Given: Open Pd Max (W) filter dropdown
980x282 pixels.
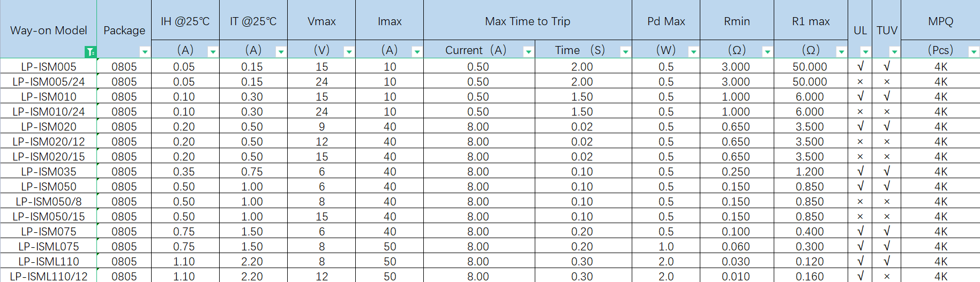Looking at the screenshot, I should (x=693, y=52).
